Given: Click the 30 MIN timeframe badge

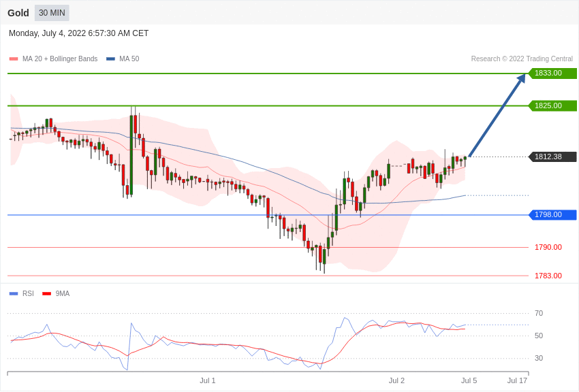Looking at the screenshot, I should click(52, 13).
